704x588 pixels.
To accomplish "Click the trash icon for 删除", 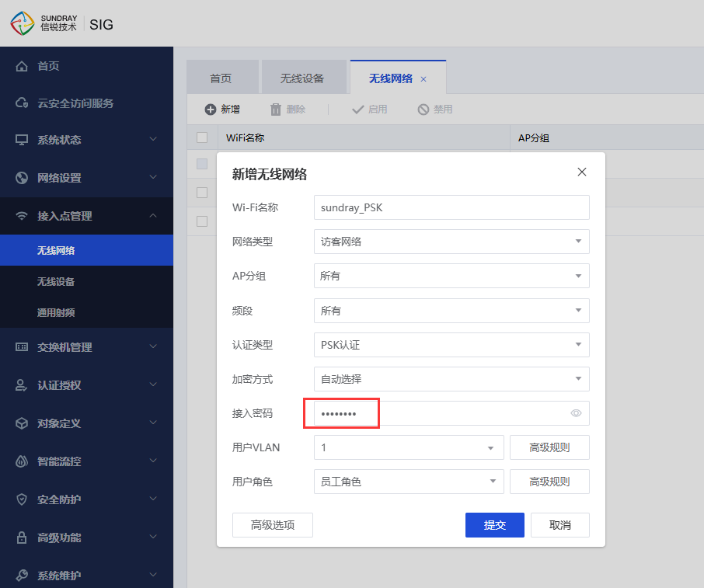I will point(276,110).
